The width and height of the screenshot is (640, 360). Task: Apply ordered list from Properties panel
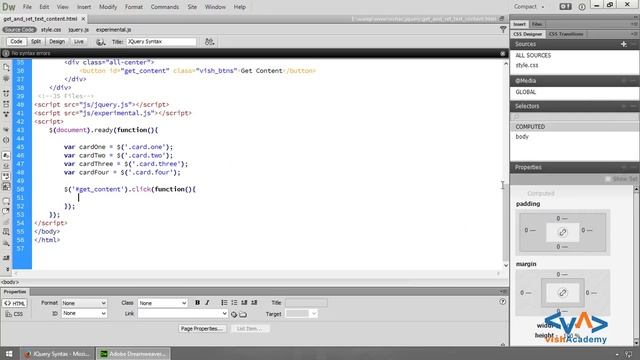pos(234,303)
